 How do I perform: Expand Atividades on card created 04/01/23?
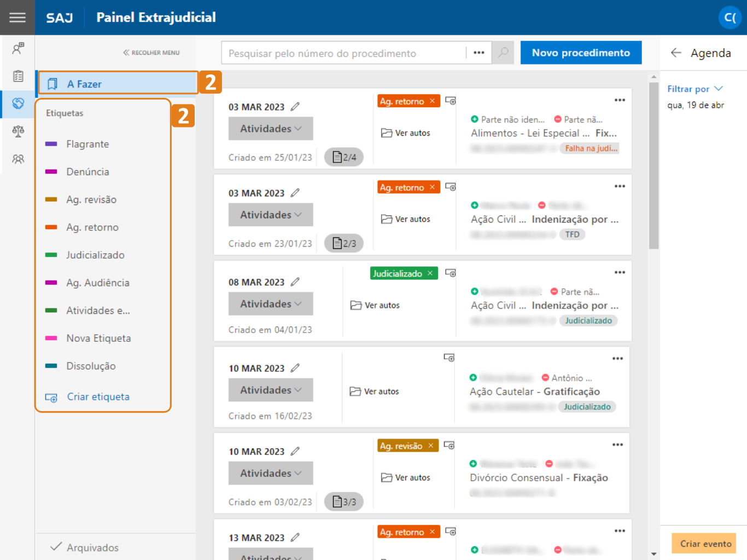[271, 304]
